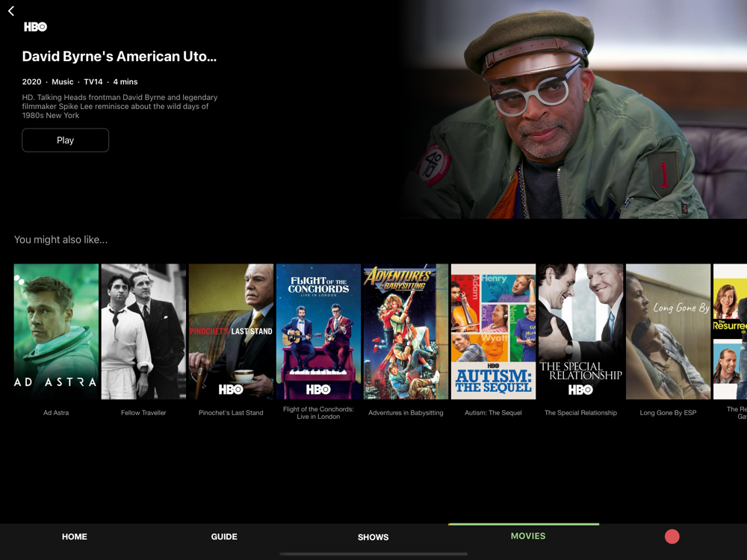The height and width of the screenshot is (560, 747).
Task: Click the 'You might also like...' heading
Action: tap(61, 240)
